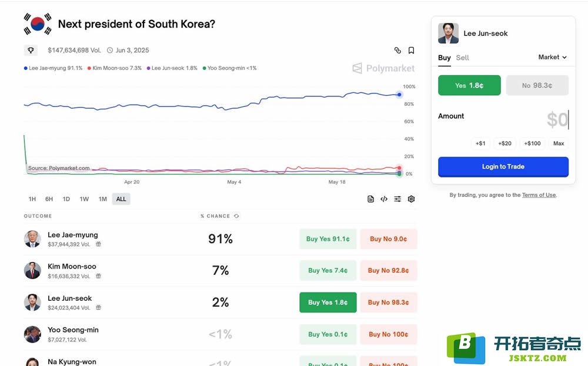
Task: Expand the Yoo Seong-min outcome row
Action: pyautogui.click(x=220, y=334)
